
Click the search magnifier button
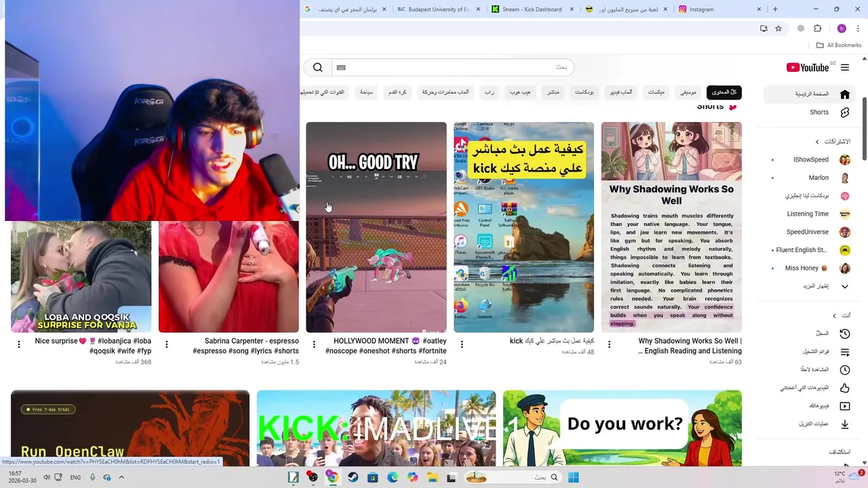pos(317,67)
